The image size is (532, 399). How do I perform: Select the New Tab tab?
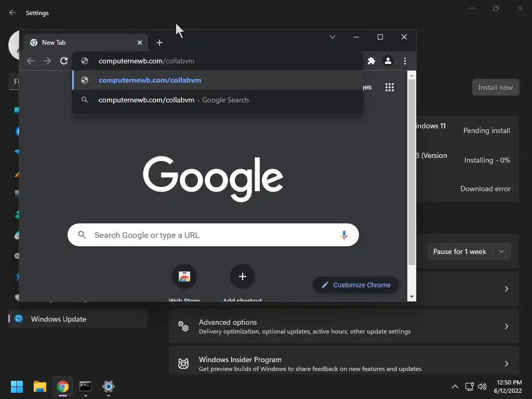point(86,43)
